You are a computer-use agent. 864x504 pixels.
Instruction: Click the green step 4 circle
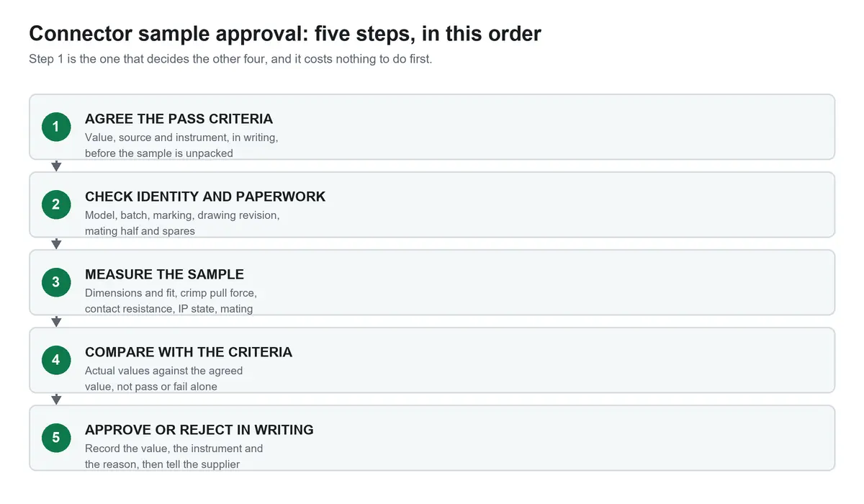click(56, 360)
